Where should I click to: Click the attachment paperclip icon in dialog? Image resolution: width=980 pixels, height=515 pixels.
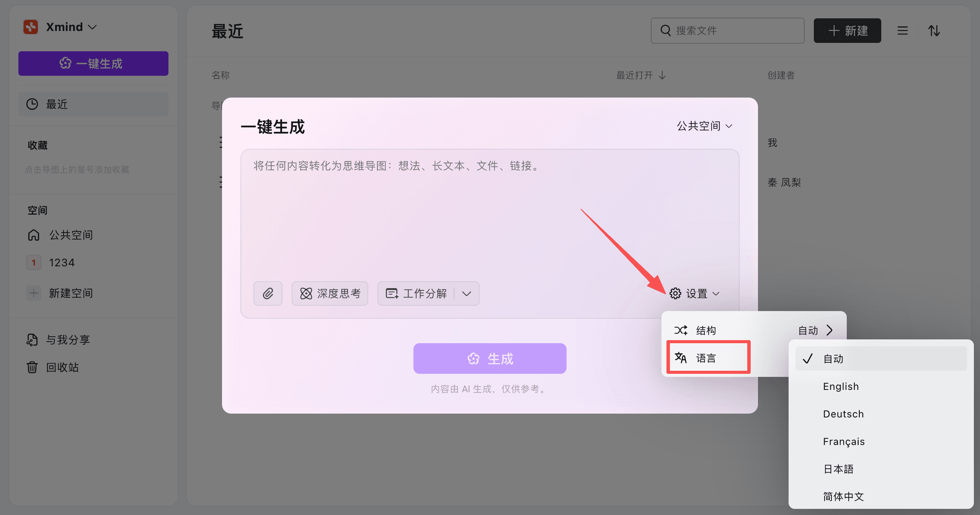(x=268, y=293)
